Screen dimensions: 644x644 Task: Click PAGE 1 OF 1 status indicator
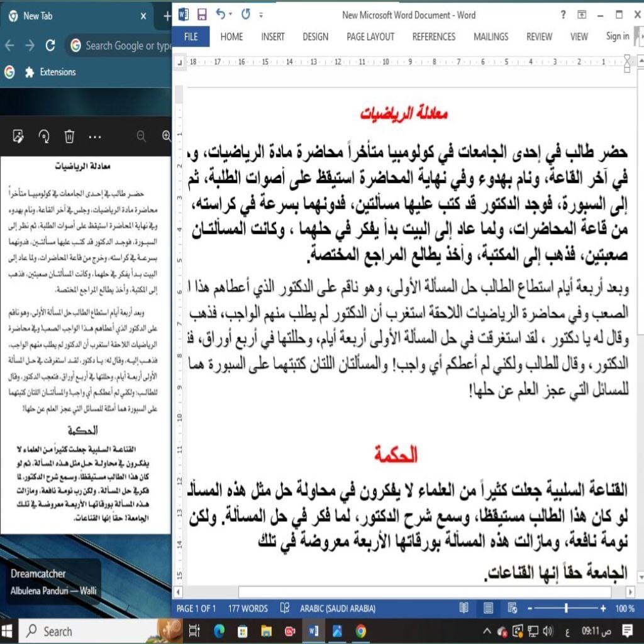(x=196, y=608)
